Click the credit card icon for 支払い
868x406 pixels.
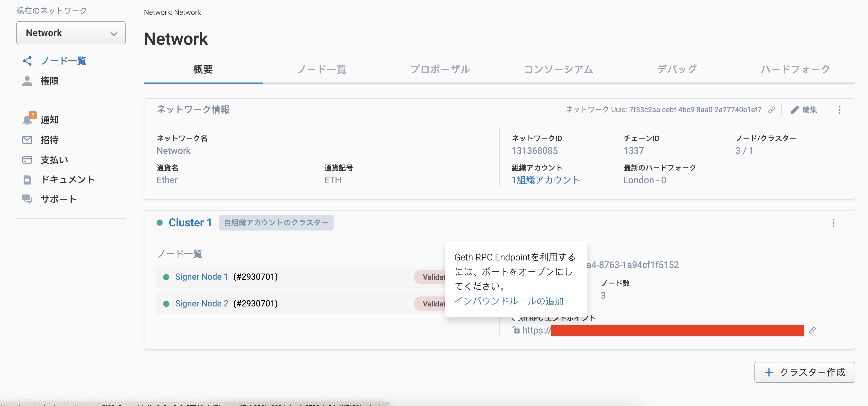coord(27,160)
